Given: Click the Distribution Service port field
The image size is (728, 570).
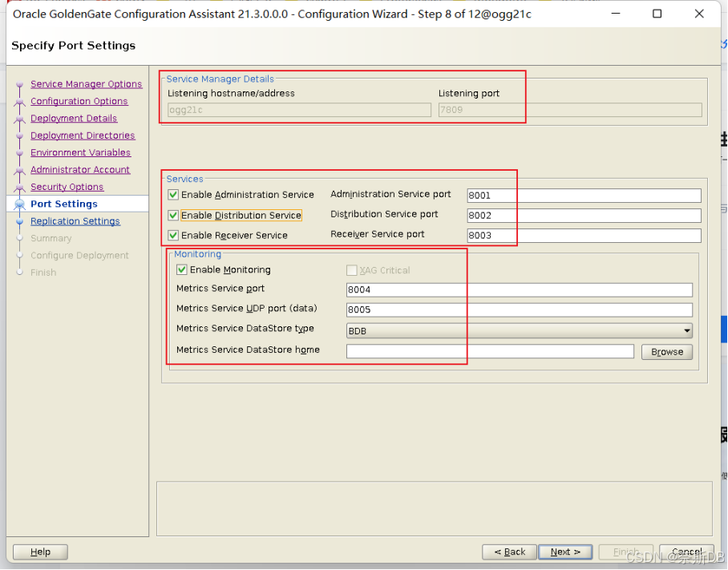Looking at the screenshot, I should coord(584,216).
